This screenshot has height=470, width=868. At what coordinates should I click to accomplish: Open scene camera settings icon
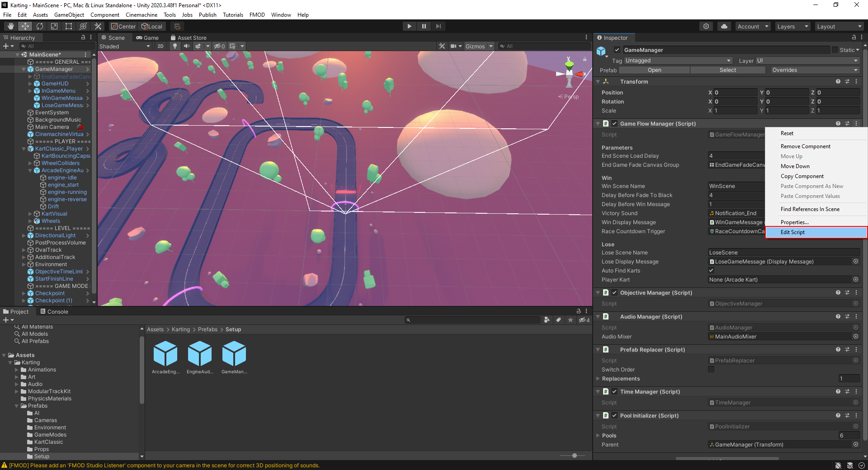(x=453, y=46)
